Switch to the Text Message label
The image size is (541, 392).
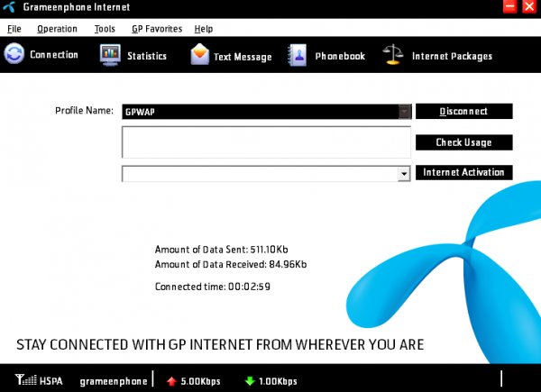tap(243, 57)
